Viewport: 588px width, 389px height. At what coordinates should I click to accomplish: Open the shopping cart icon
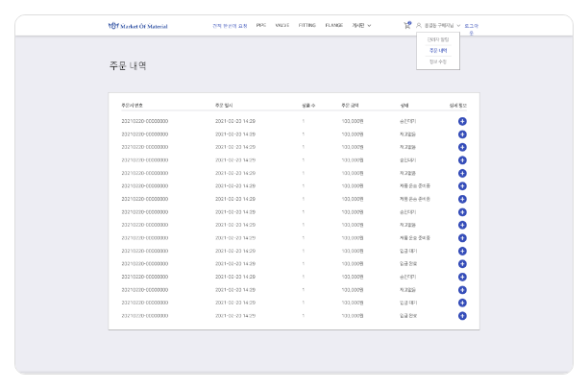click(x=406, y=25)
